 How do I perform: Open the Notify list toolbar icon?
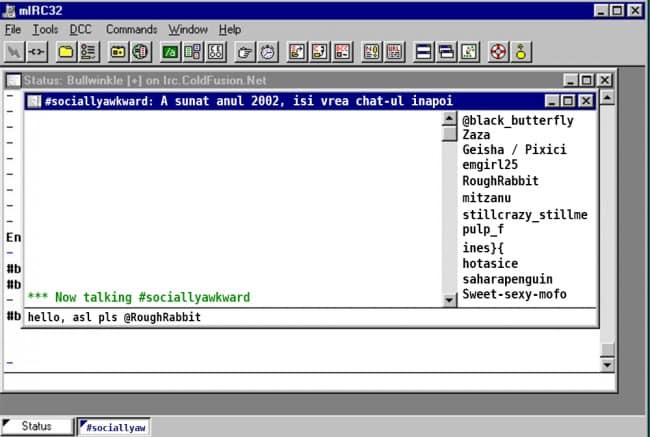point(372,52)
